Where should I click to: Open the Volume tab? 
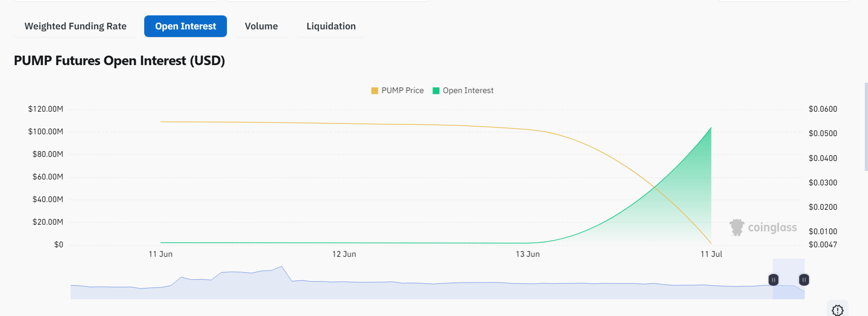click(261, 26)
